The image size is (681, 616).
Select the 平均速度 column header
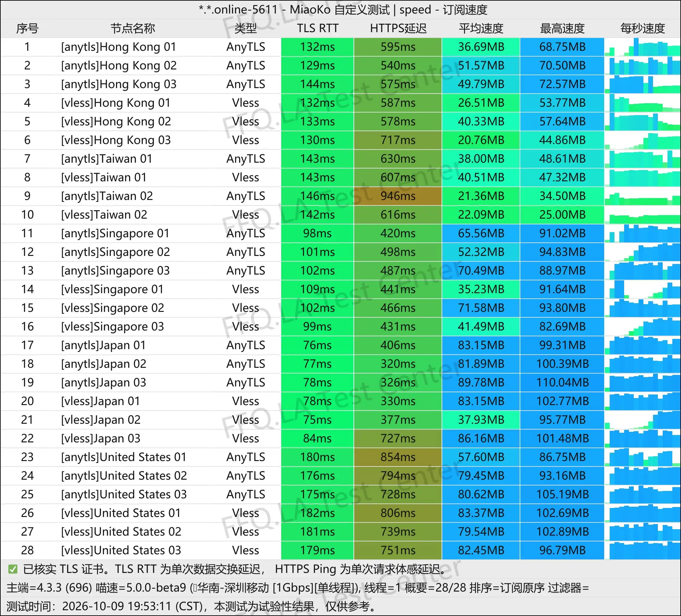click(481, 28)
